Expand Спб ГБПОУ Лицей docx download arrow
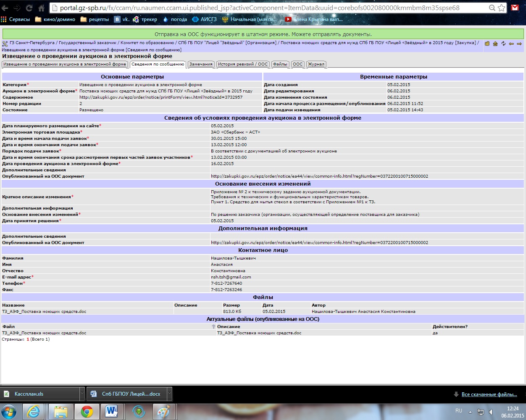The width and height of the screenshot is (526, 420). tap(169, 394)
